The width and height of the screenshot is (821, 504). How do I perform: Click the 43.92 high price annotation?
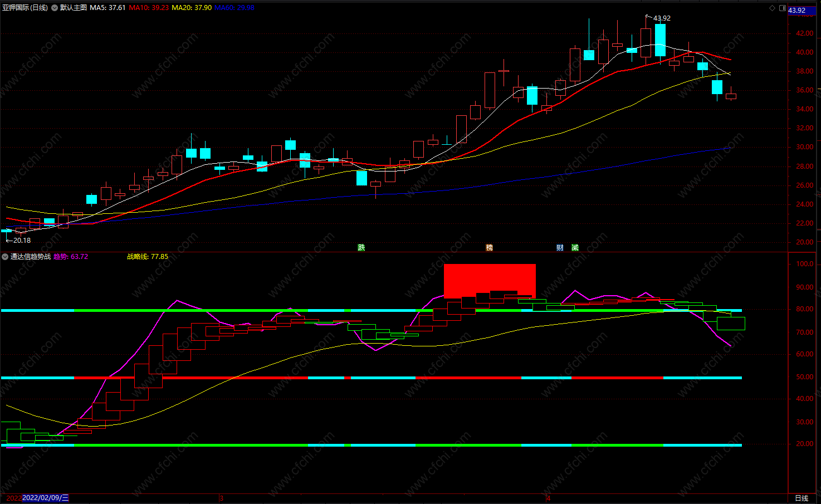pyautogui.click(x=662, y=18)
